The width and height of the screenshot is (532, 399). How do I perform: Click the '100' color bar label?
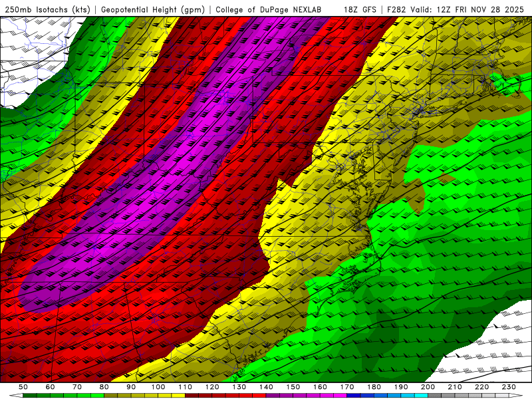pos(158,387)
